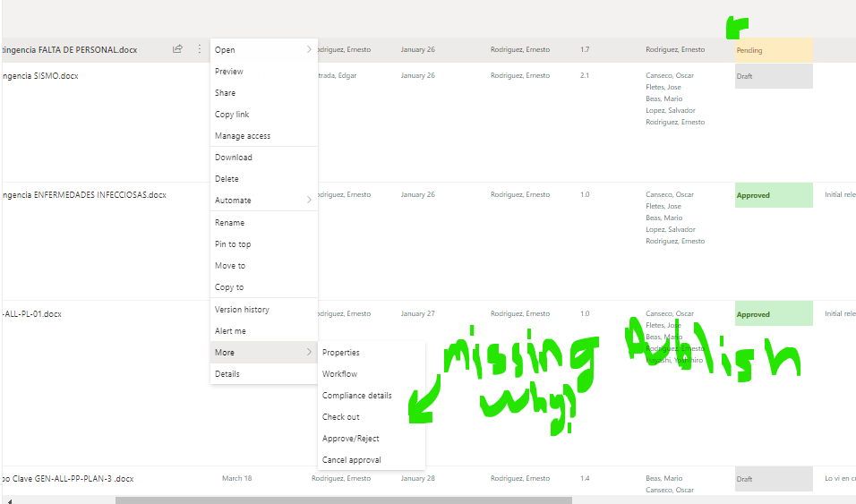Open the GEN-ALL-PP-PLAN-3 .docx document
This screenshot has height=504, width=856.
68,479
